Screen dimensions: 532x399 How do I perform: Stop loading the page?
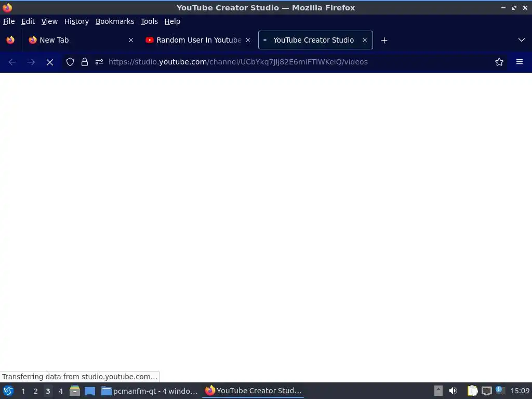[x=49, y=62]
